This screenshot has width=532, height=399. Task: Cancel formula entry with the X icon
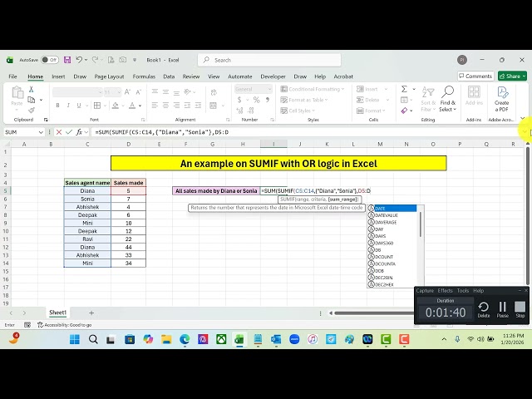[59, 132]
